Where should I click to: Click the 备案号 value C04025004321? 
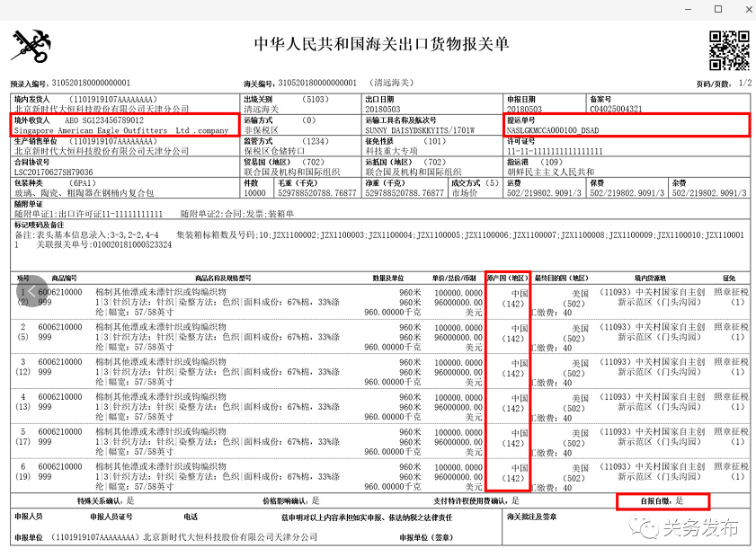coord(616,109)
